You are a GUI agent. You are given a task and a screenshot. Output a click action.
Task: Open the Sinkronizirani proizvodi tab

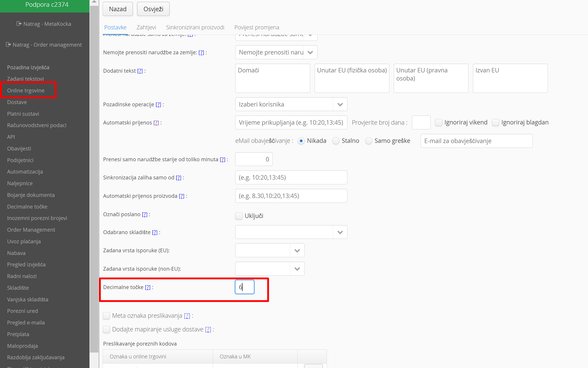coord(195,27)
